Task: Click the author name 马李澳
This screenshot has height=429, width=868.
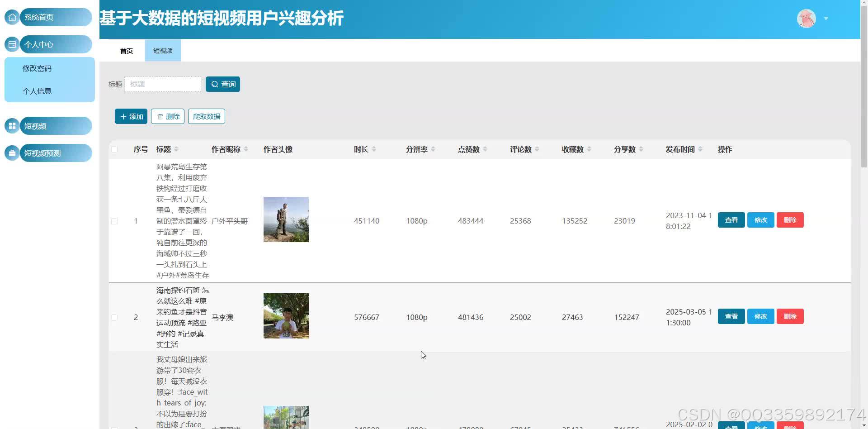Action: tap(222, 318)
